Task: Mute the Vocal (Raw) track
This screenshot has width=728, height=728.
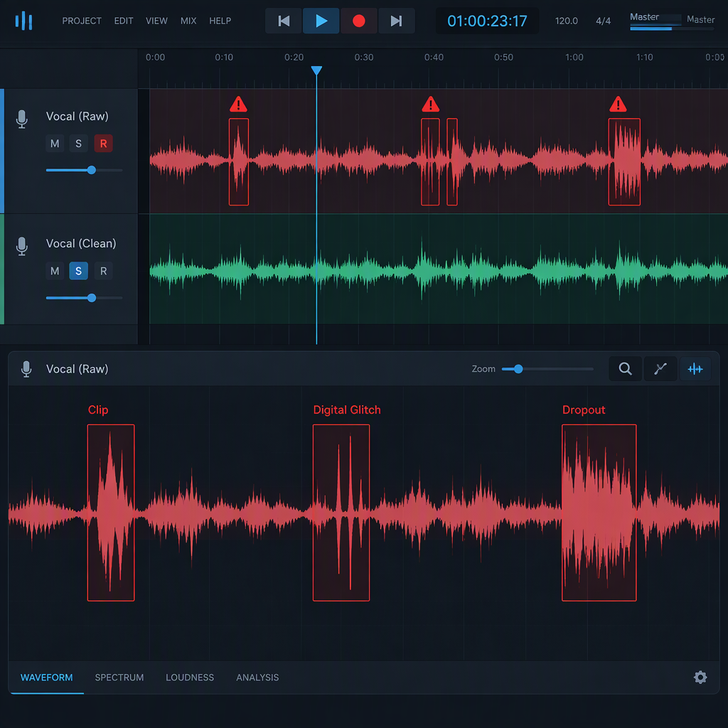Action: pos(55,144)
